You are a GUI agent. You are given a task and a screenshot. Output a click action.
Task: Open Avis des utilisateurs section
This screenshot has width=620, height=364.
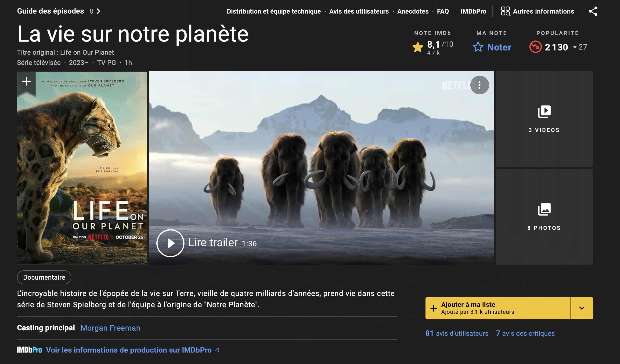[x=359, y=11]
